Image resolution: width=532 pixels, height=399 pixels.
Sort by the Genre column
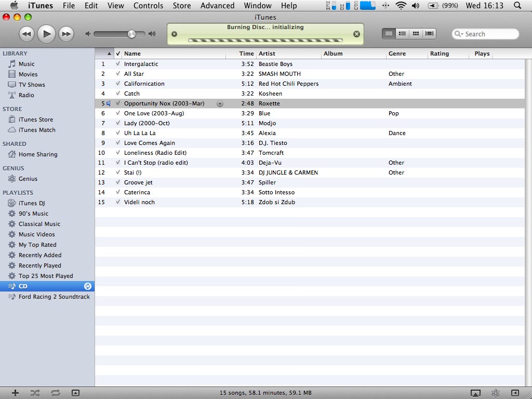[x=406, y=54]
